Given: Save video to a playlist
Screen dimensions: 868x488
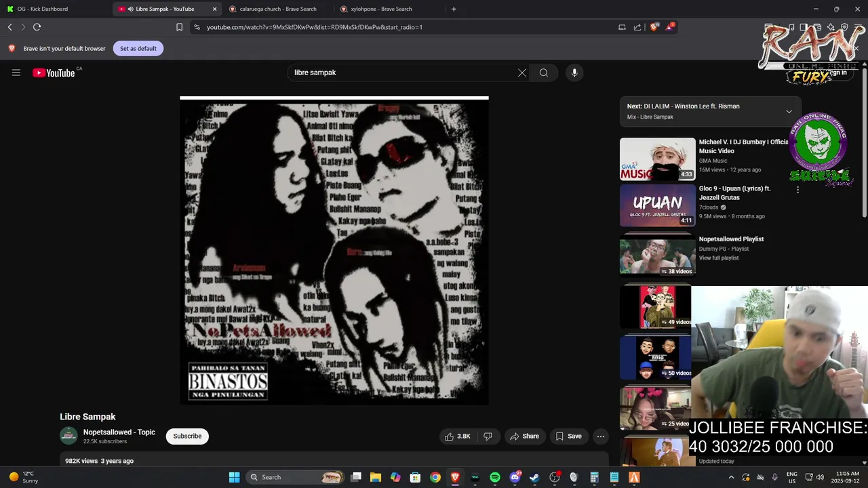Looking at the screenshot, I should coord(568,436).
